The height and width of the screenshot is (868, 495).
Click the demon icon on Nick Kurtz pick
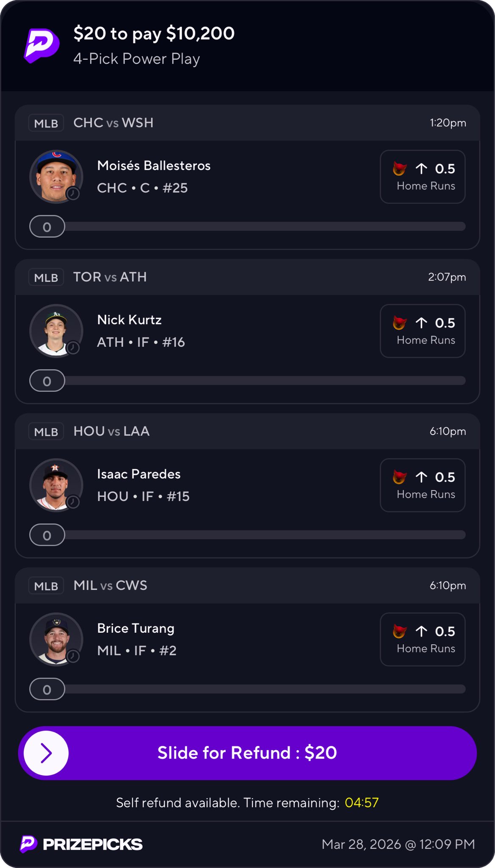(x=399, y=323)
